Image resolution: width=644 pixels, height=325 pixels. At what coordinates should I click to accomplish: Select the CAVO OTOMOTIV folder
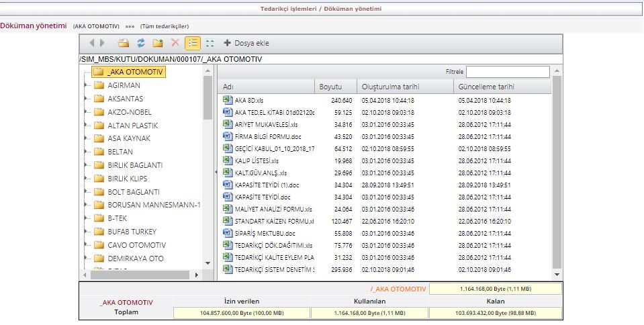pos(136,245)
